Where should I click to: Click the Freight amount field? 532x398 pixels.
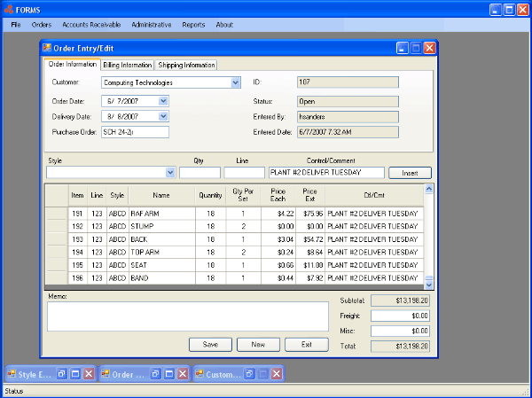pos(400,316)
